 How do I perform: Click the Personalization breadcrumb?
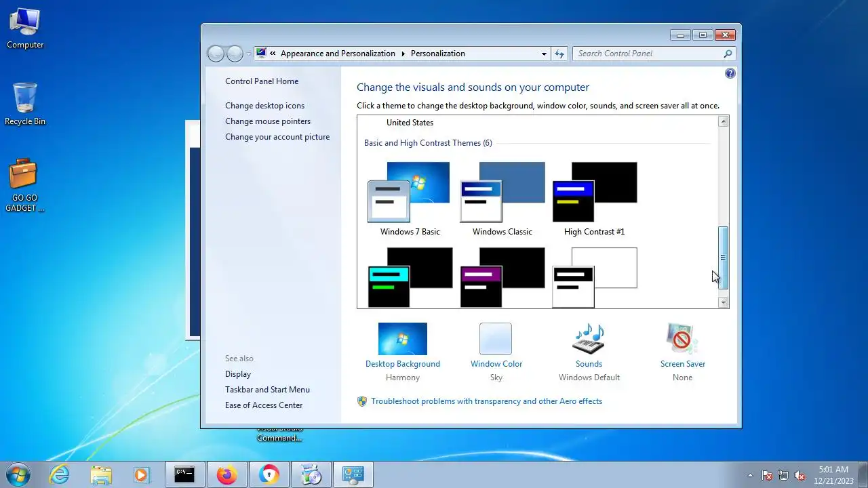click(x=438, y=54)
